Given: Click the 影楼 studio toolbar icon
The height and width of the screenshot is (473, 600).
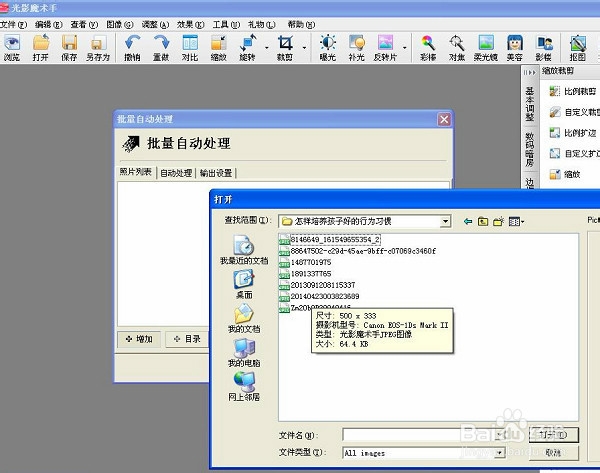Looking at the screenshot, I should [x=543, y=47].
